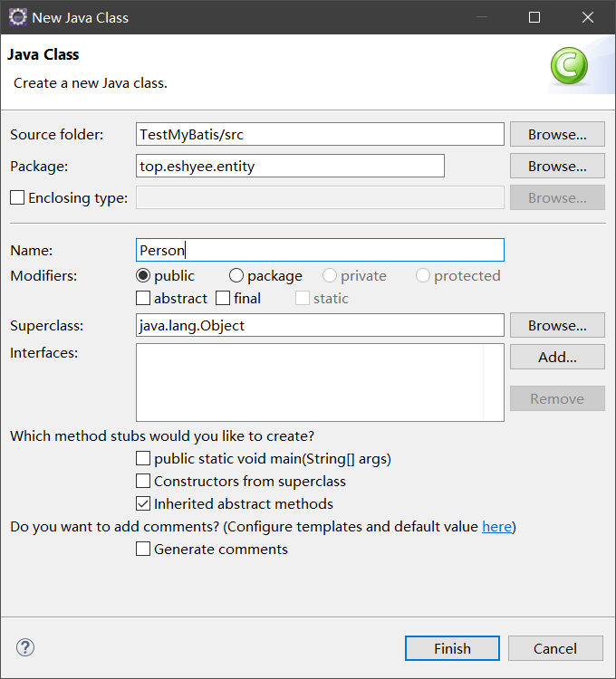Click the green Java class icon
Screen dimensions: 616x679
click(569, 66)
